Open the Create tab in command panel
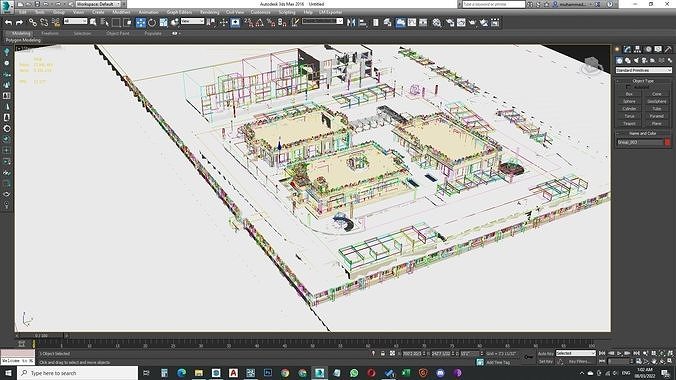Screen dimensions: 676x380 (617, 49)
